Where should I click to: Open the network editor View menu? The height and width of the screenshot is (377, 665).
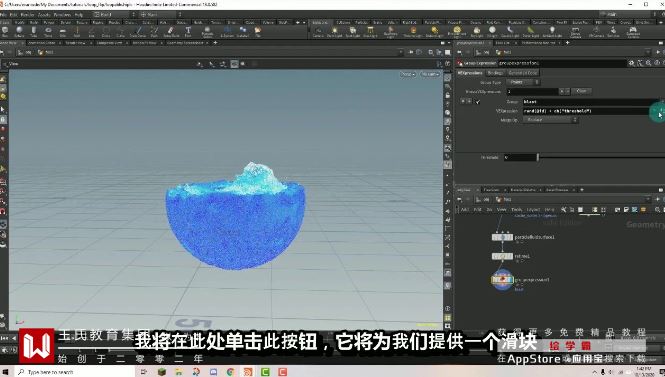[x=501, y=209]
